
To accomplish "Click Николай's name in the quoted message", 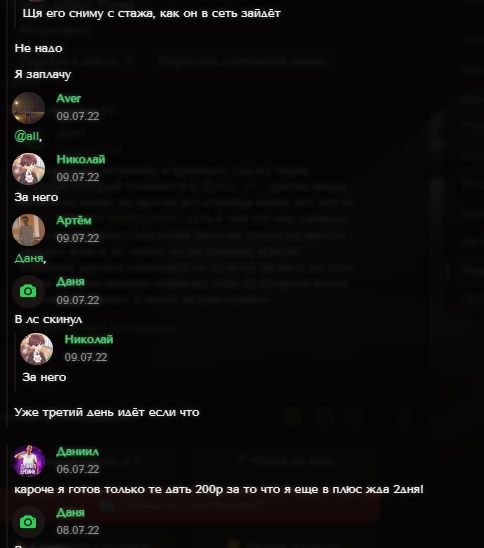I will (x=89, y=339).
